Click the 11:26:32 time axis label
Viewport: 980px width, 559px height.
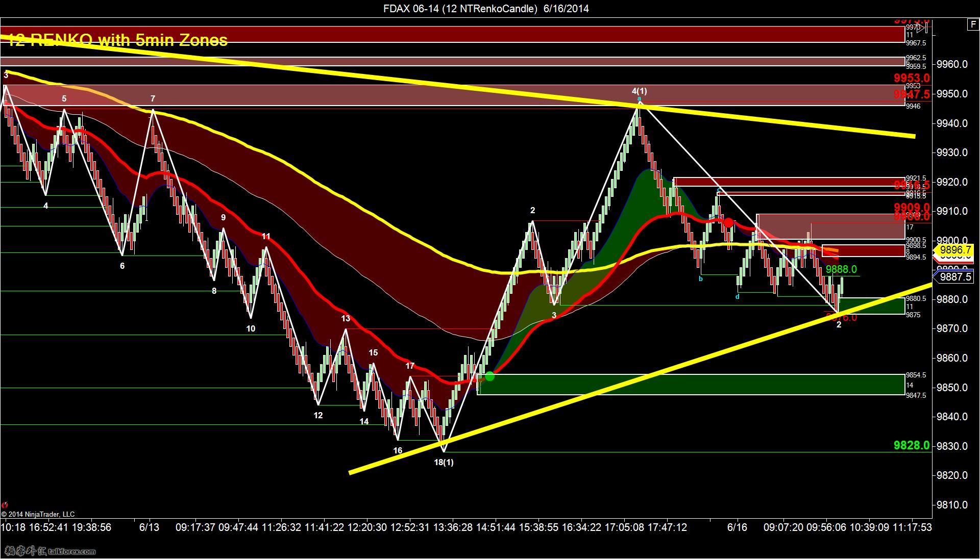[281, 527]
